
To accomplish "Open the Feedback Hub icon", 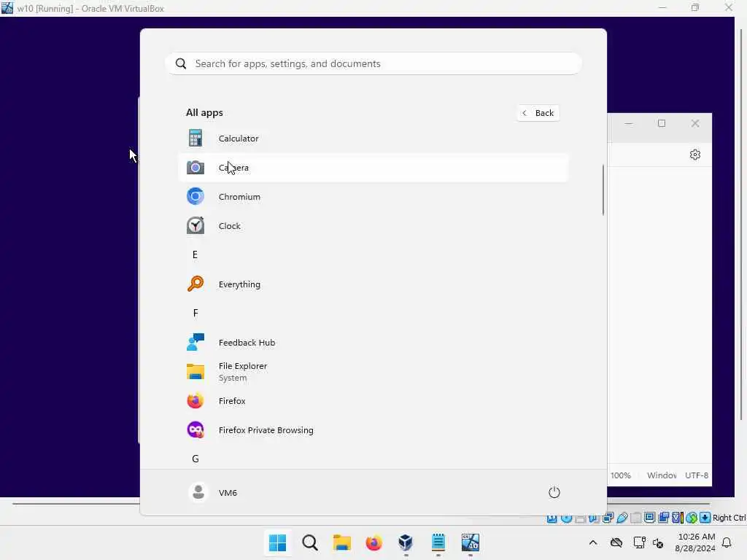I will [x=196, y=343].
